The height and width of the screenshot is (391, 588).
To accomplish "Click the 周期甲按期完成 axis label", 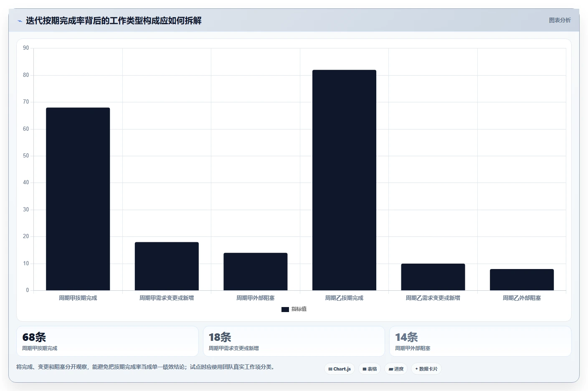I will point(78,298).
